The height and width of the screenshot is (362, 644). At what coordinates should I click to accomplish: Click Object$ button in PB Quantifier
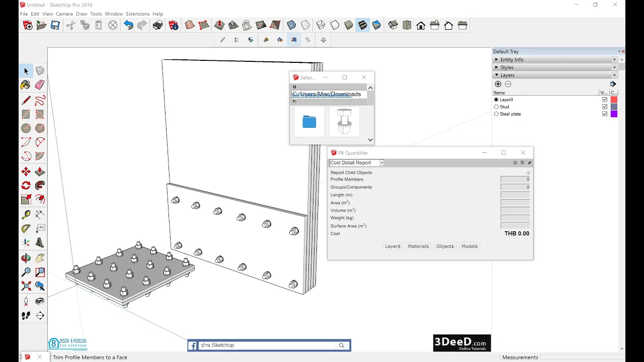click(445, 246)
